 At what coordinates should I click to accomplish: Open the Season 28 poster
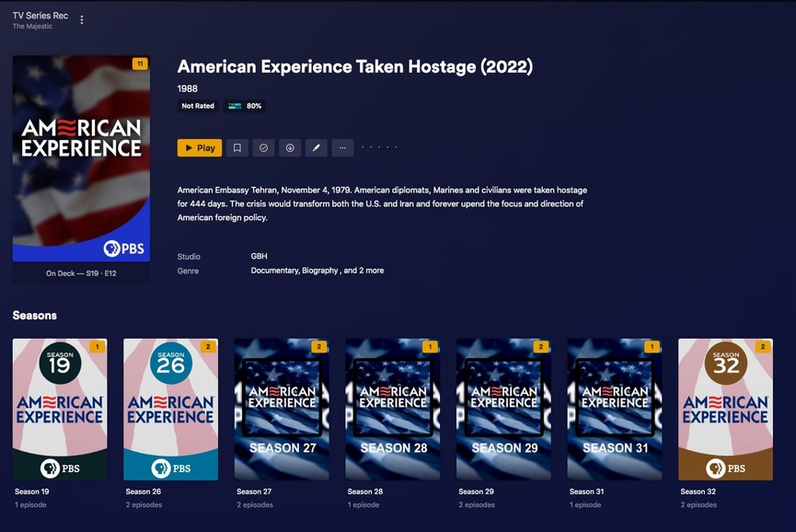(392, 410)
